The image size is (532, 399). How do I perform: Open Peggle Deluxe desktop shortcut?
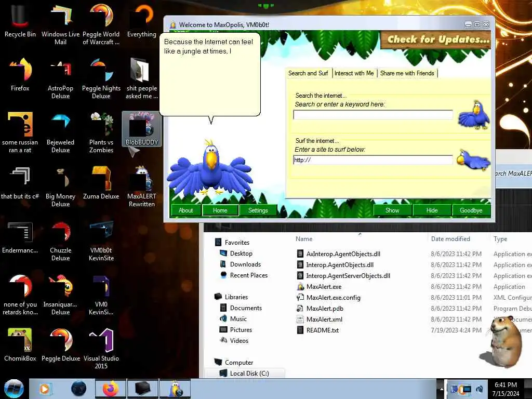click(60, 345)
